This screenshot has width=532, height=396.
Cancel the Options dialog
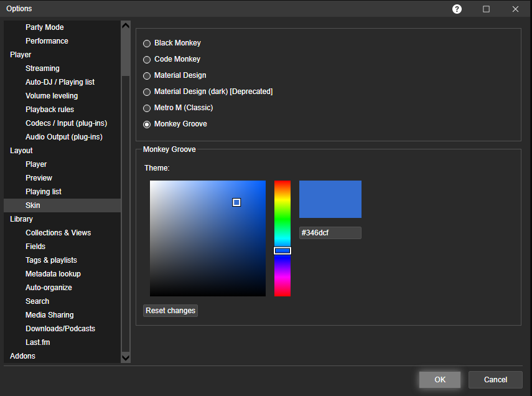[495, 380]
